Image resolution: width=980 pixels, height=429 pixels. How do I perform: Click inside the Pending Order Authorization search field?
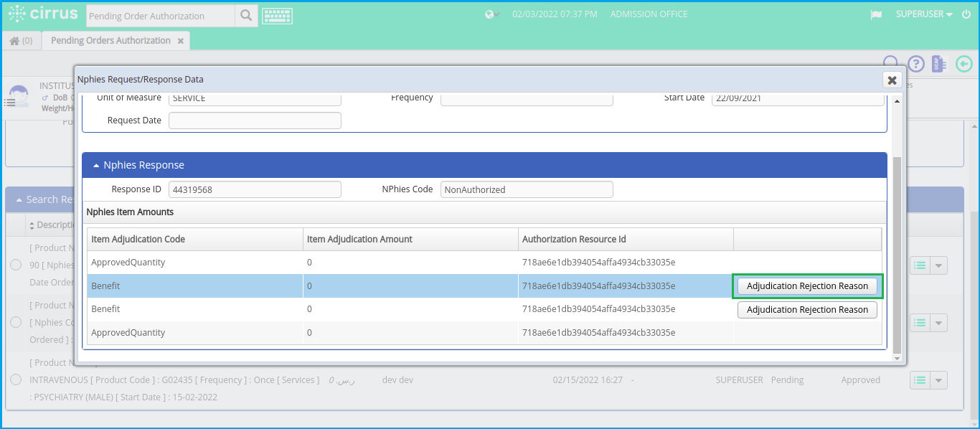pos(159,15)
